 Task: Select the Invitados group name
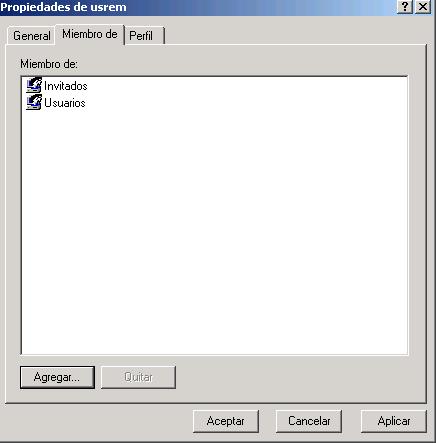[x=66, y=86]
